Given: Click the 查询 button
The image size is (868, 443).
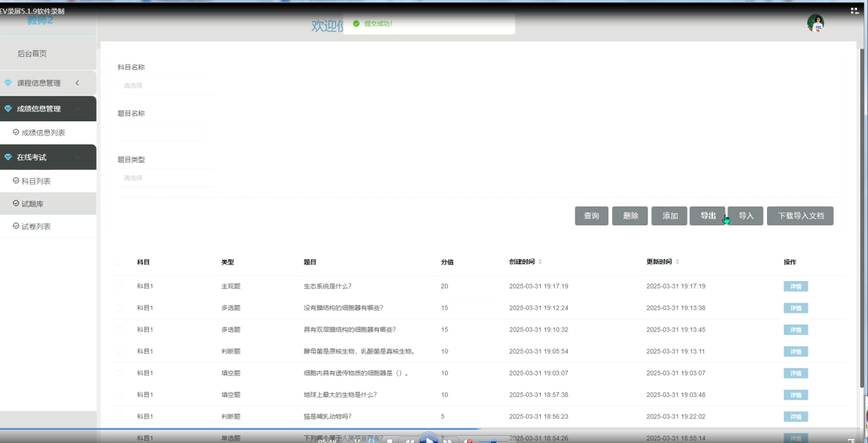Looking at the screenshot, I should pos(591,216).
